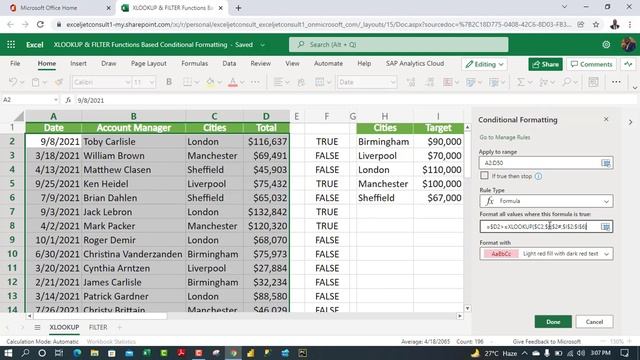Expand the Name Box dropdown arrow
The image size is (640, 360).
(x=56, y=100)
